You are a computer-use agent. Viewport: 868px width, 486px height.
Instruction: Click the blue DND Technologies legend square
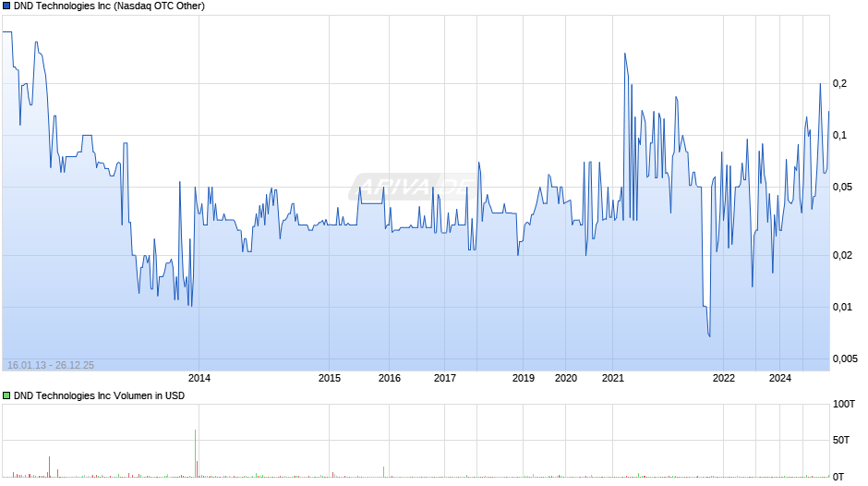pyautogui.click(x=6, y=6)
